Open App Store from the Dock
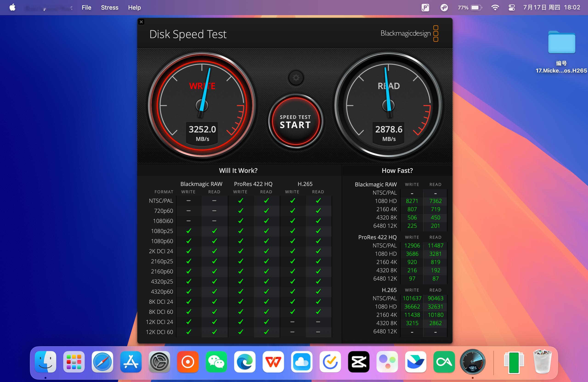This screenshot has height=382, width=588. tap(131, 362)
